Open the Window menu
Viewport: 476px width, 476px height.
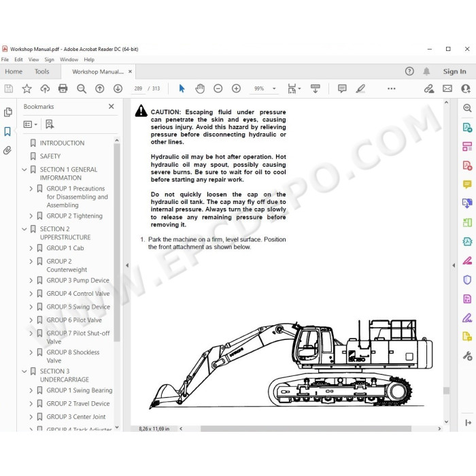(x=69, y=60)
